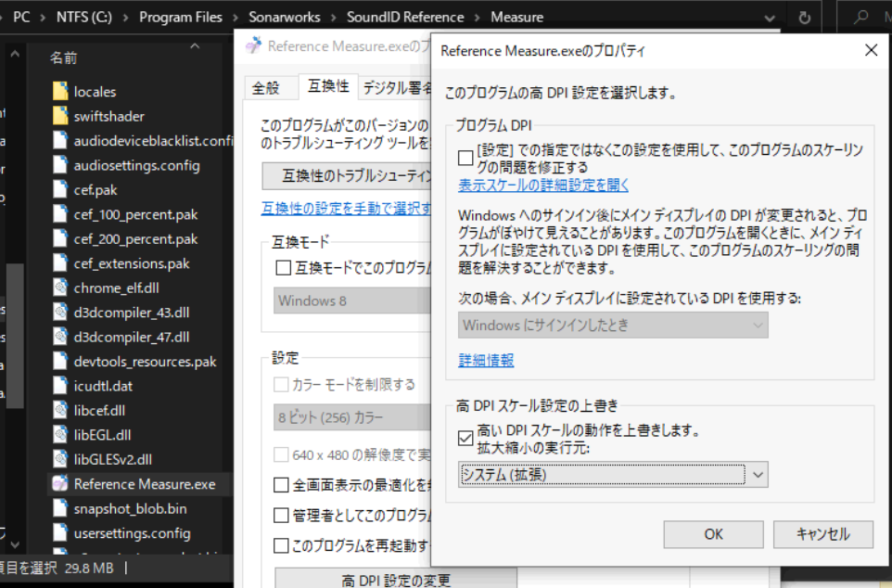
Task: Select the cef_extensions.pak file icon
Action: tap(60, 263)
